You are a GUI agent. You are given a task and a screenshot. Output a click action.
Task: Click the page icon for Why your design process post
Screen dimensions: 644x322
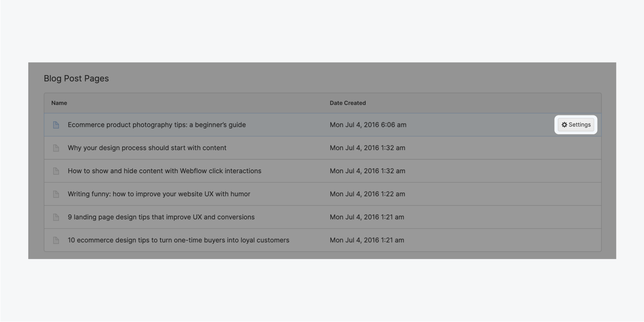[56, 148]
